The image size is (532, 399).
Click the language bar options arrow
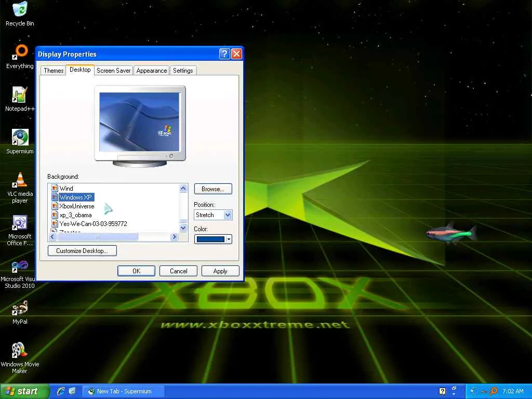[454, 394]
